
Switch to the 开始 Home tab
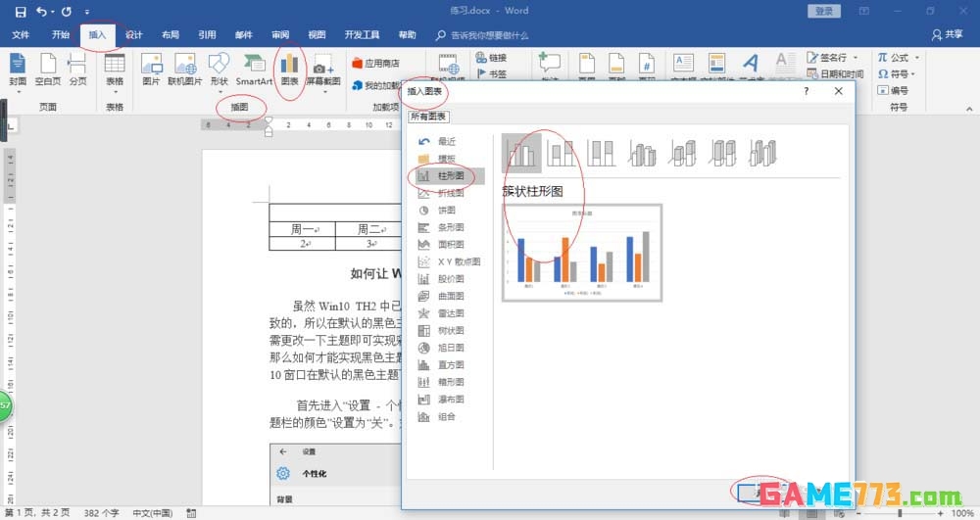click(61, 35)
